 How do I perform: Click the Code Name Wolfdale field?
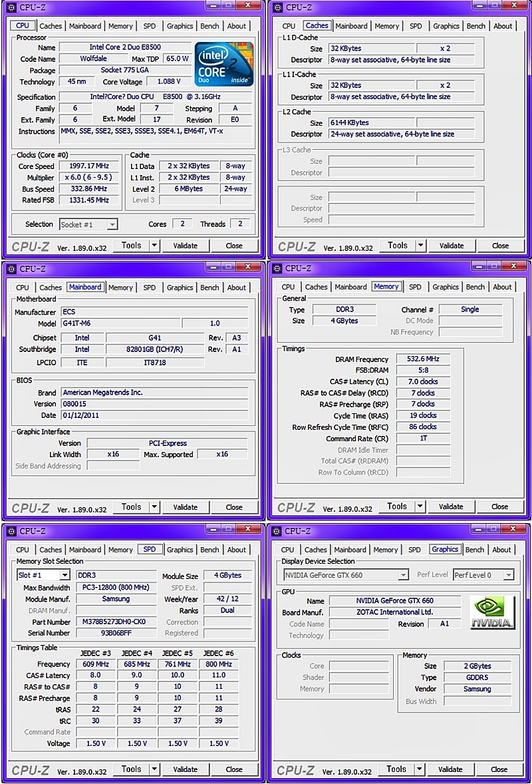[93, 59]
